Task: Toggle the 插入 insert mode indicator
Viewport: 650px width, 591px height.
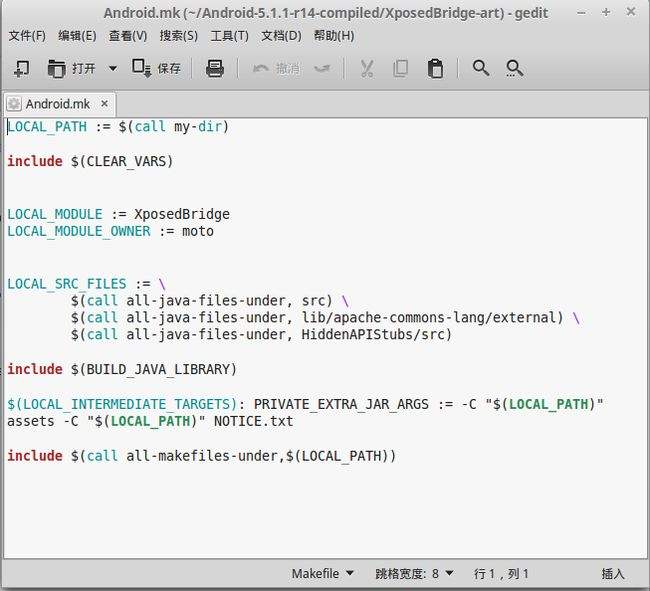Action: 612,574
